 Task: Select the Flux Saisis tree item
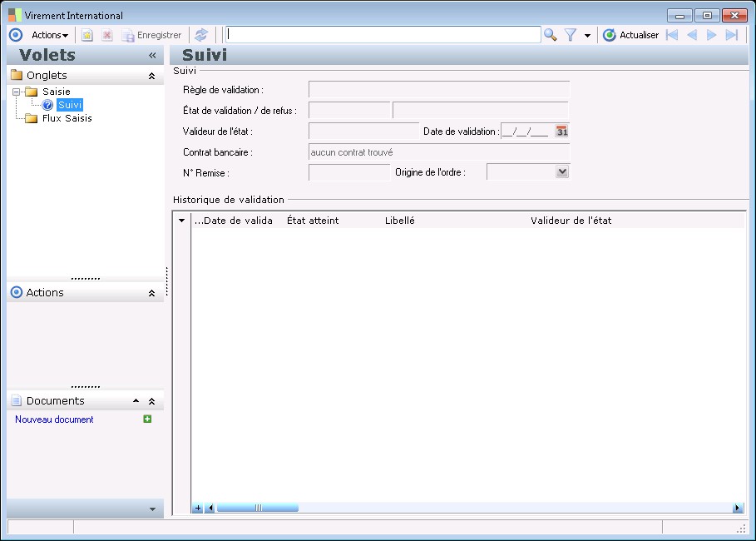67,118
